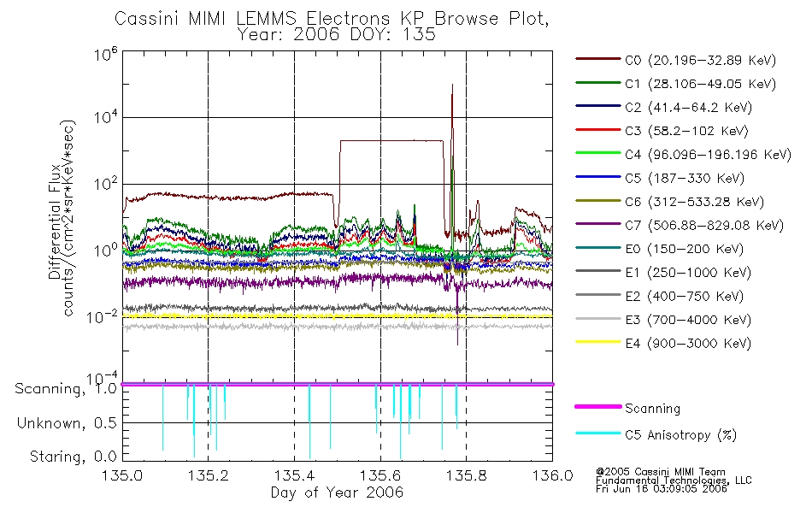This screenshot has height=513, width=812.
Task: Click the E0 teal legend line swatch
Action: 597,248
